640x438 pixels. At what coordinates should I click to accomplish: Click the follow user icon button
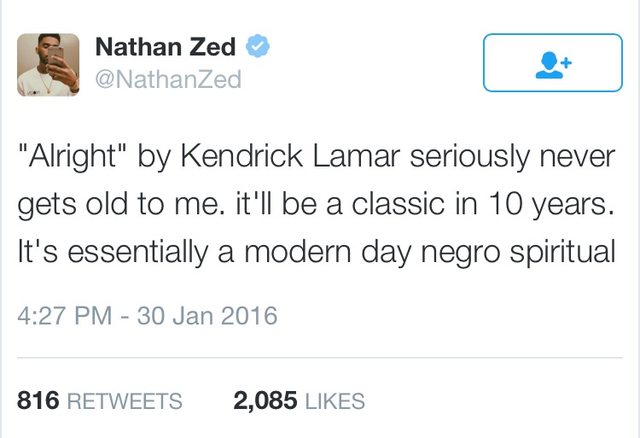(x=552, y=62)
